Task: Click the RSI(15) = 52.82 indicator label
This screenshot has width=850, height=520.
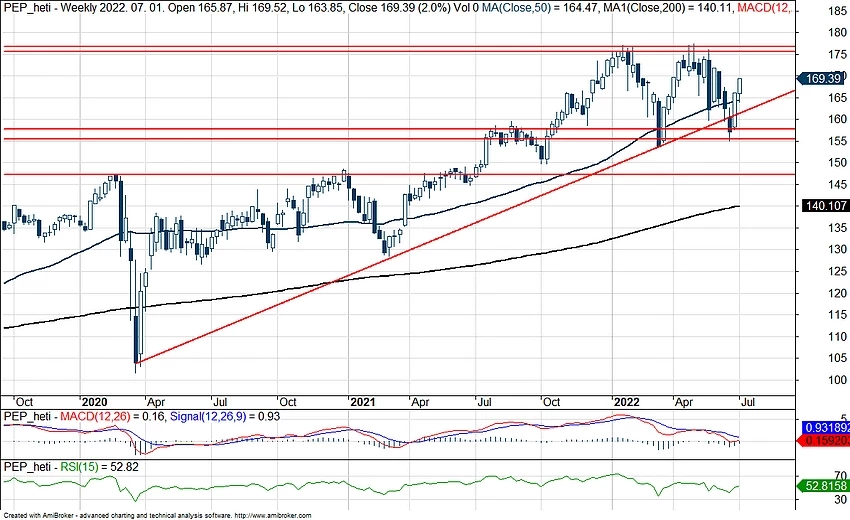Action: coord(99,467)
